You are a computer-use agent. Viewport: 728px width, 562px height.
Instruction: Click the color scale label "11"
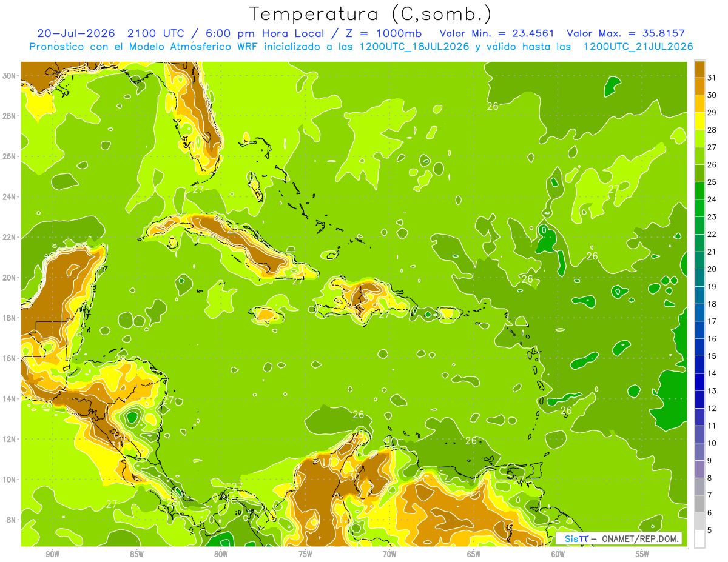(x=712, y=426)
